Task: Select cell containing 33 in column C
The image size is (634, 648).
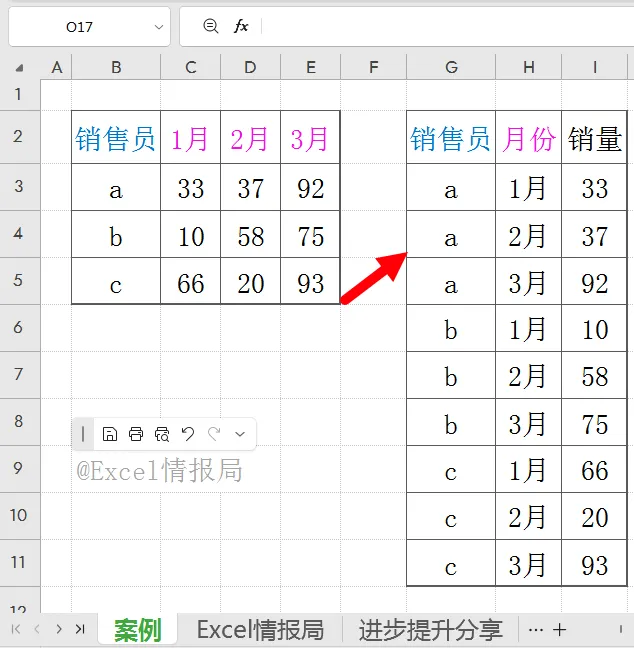Action: [191, 187]
